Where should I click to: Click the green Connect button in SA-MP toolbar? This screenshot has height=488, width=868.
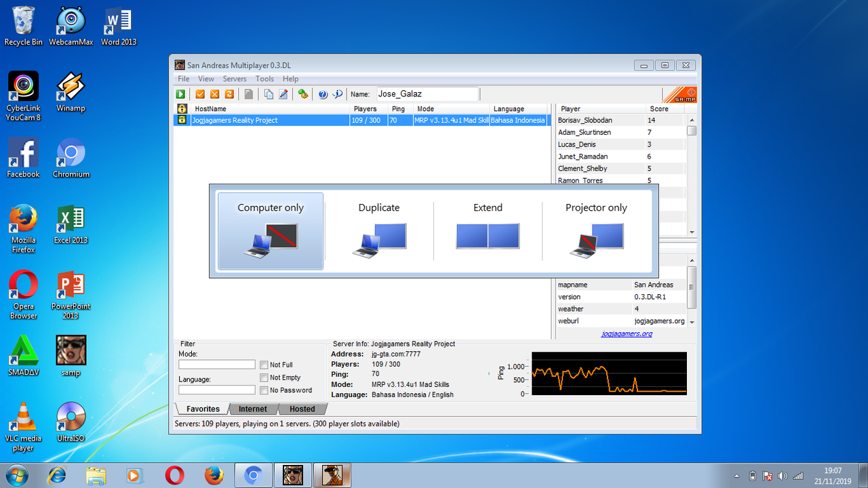tap(181, 94)
